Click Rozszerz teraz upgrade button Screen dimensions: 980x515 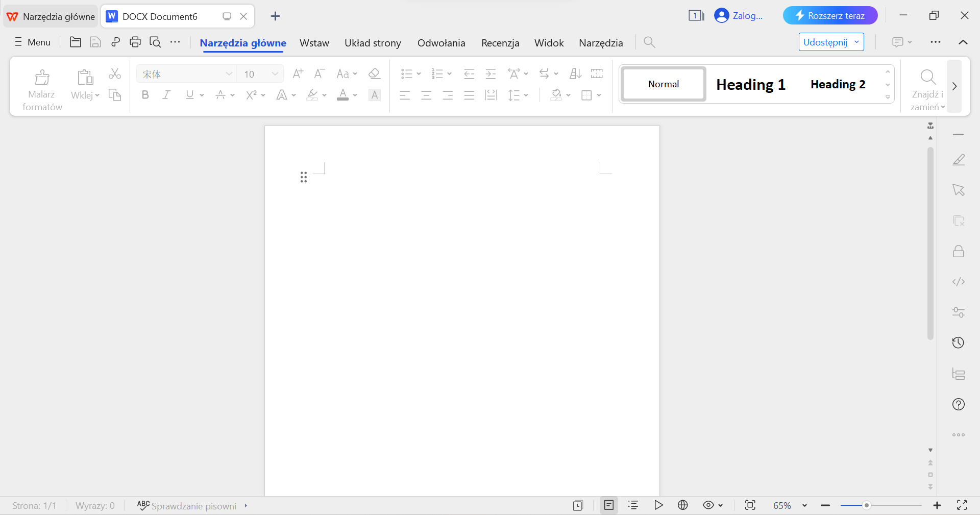(830, 15)
